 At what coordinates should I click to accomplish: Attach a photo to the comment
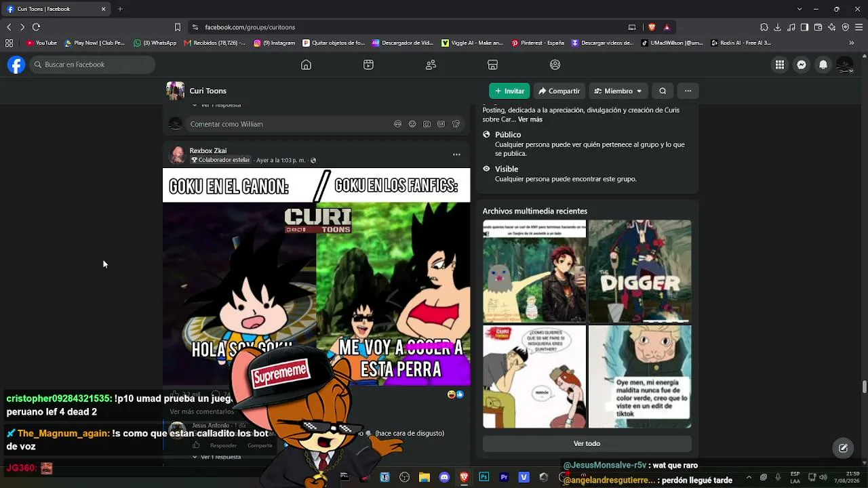tap(427, 124)
